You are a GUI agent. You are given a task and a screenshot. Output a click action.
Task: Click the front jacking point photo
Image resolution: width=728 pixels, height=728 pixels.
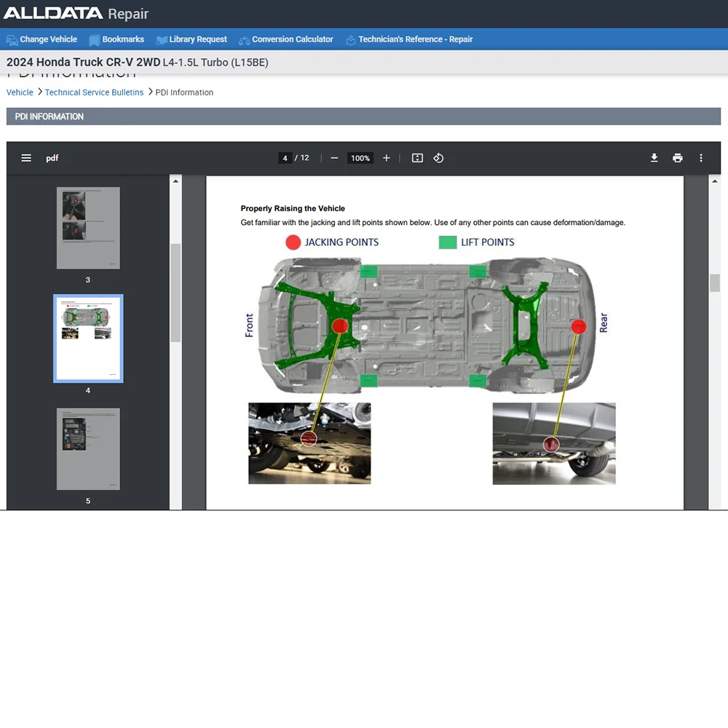click(309, 443)
